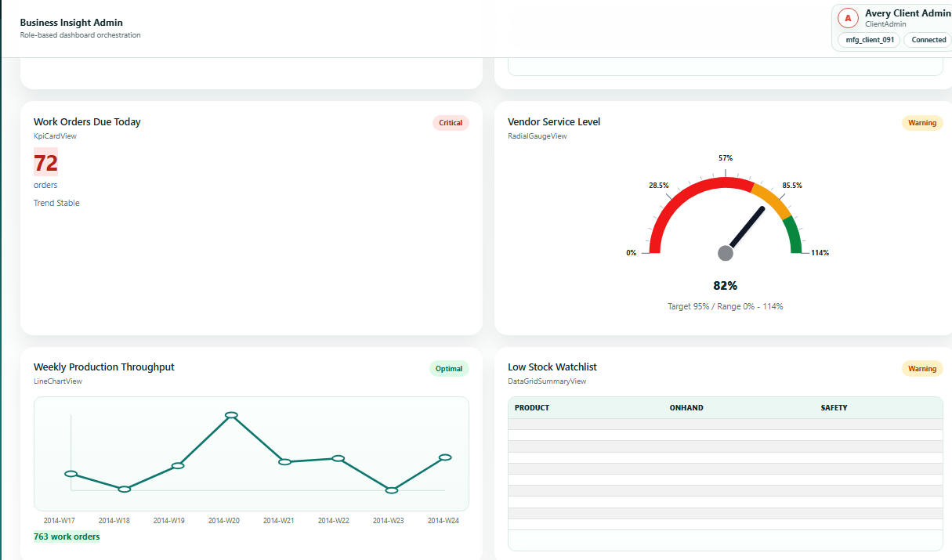Click the Business Insight Admin title
The height and width of the screenshot is (560, 952).
point(71,23)
